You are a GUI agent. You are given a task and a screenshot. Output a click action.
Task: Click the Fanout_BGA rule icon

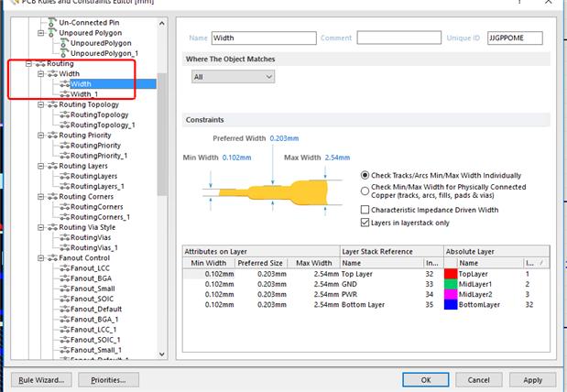[x=63, y=278]
